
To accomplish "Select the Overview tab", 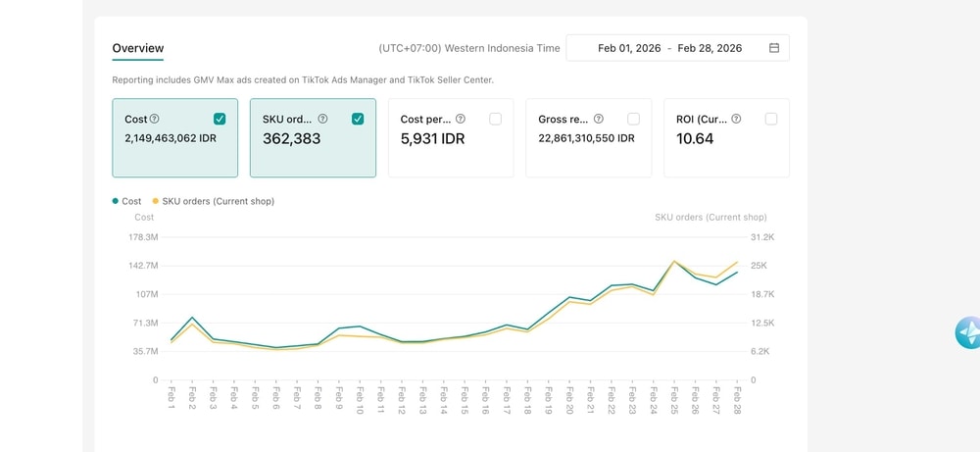I will click(x=138, y=48).
